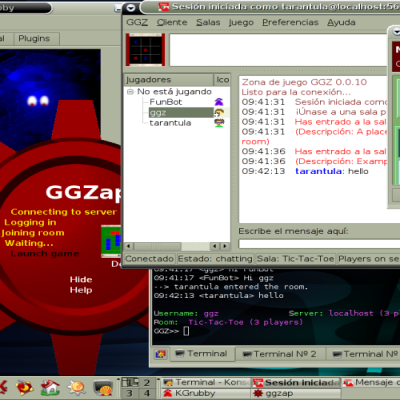The width and height of the screenshot is (400, 400).
Task: Click ggzap taskbar entry
Action: [296, 393]
